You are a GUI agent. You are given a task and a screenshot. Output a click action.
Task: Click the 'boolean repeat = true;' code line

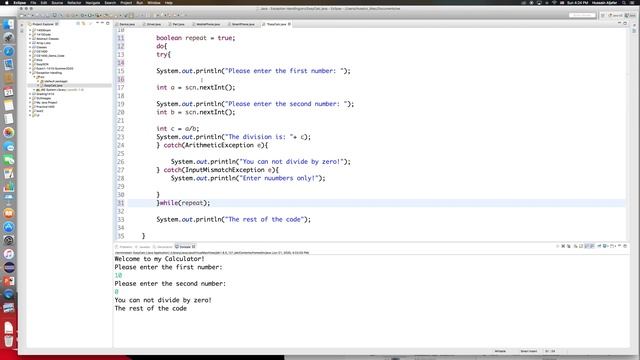click(x=196, y=38)
